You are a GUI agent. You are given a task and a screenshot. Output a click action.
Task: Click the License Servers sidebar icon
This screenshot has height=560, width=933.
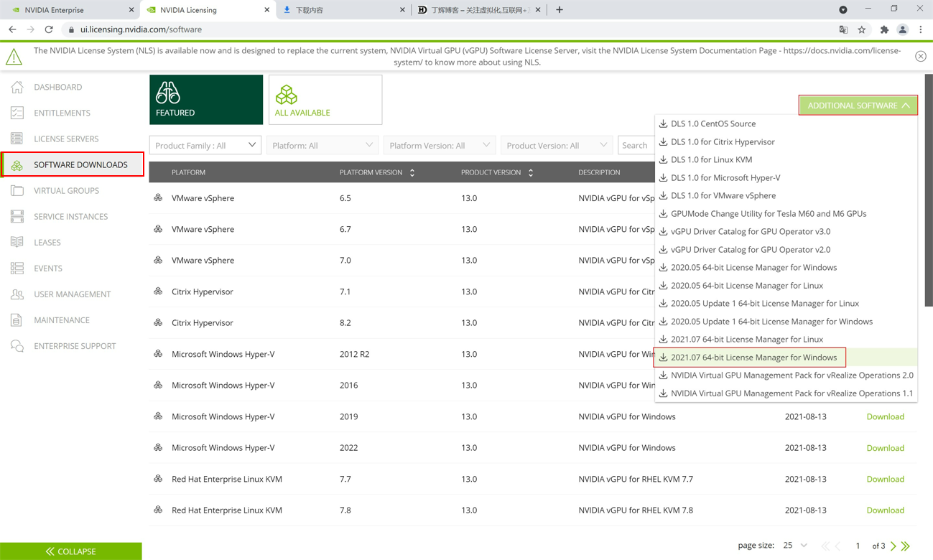point(17,139)
